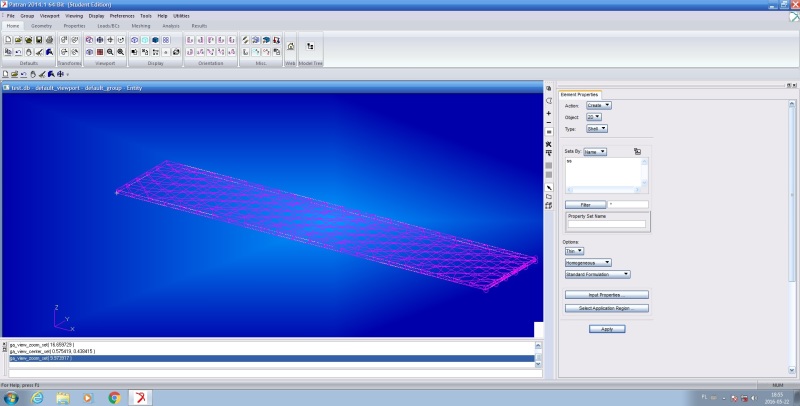Open the Homogeneous option dropdown

point(588,263)
